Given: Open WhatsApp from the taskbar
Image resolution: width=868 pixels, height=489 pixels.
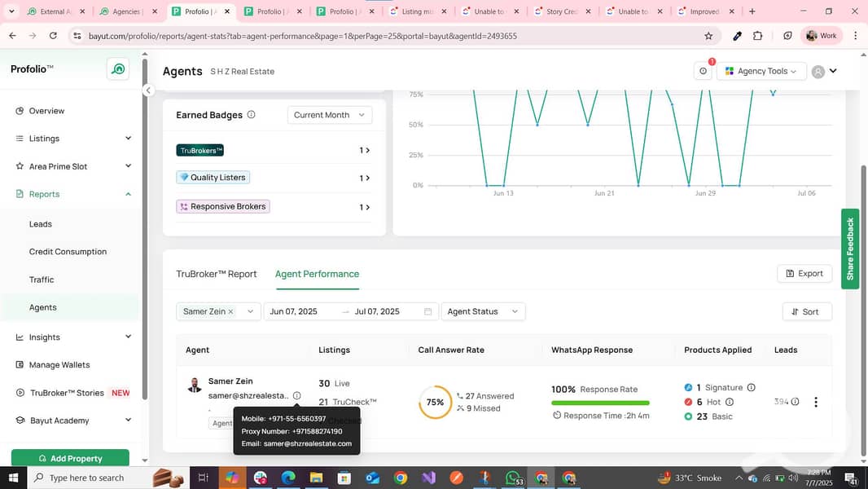Looking at the screenshot, I should click(513, 478).
